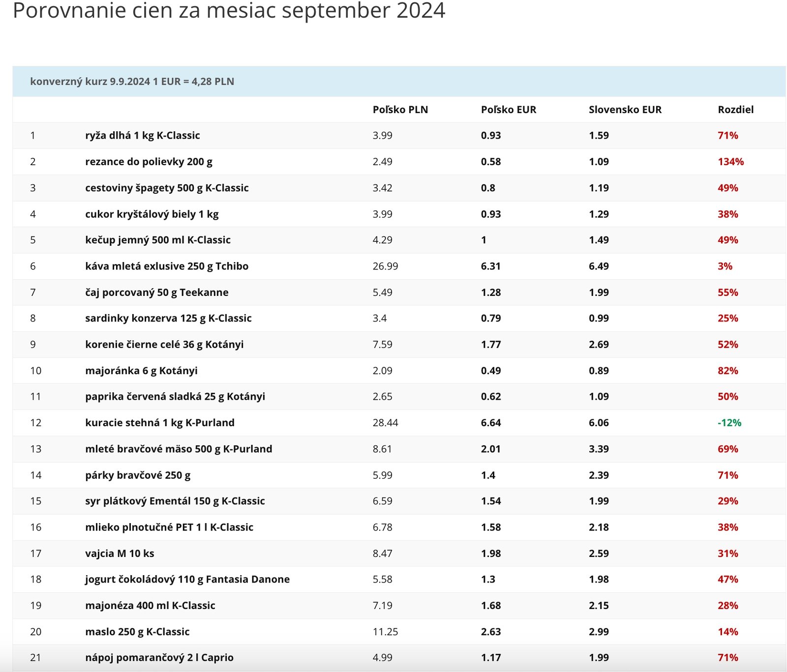This screenshot has width=787, height=672.
Task: Click sardinky konzerva 125 g K-Classic
Action: click(168, 318)
